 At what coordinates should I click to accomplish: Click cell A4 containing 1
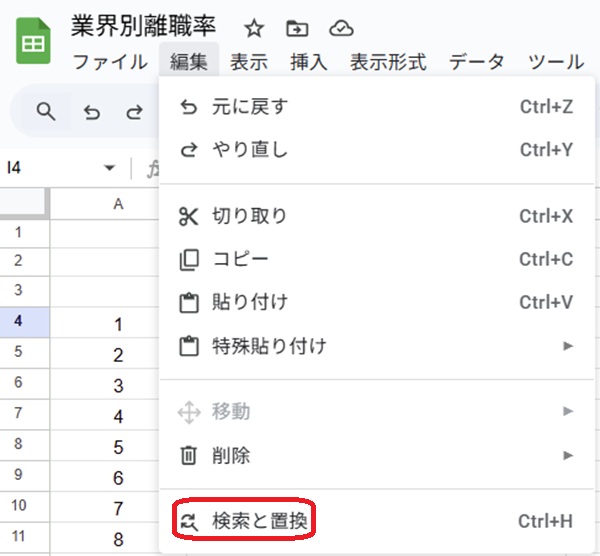tap(104, 324)
